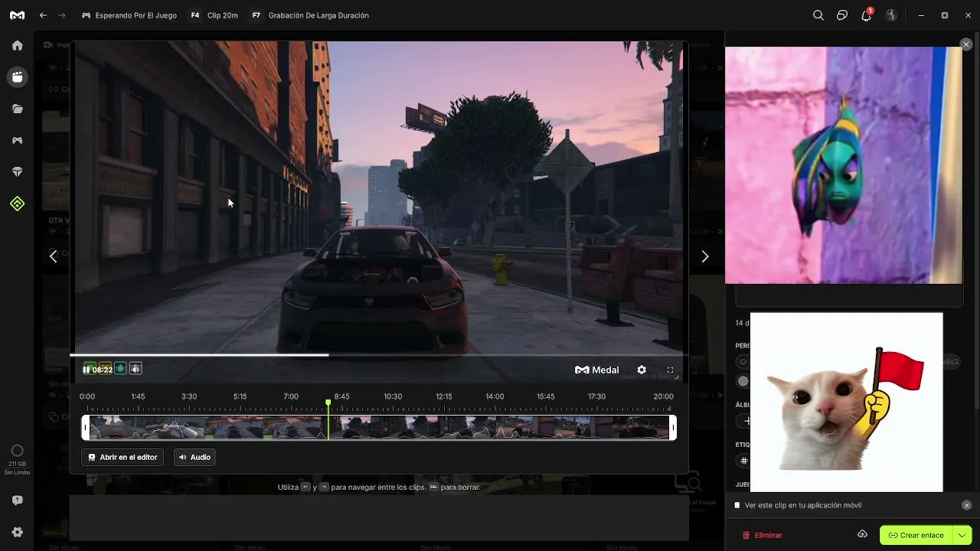
Task: Click the fish image thumbnail in the side panel
Action: [x=844, y=165]
